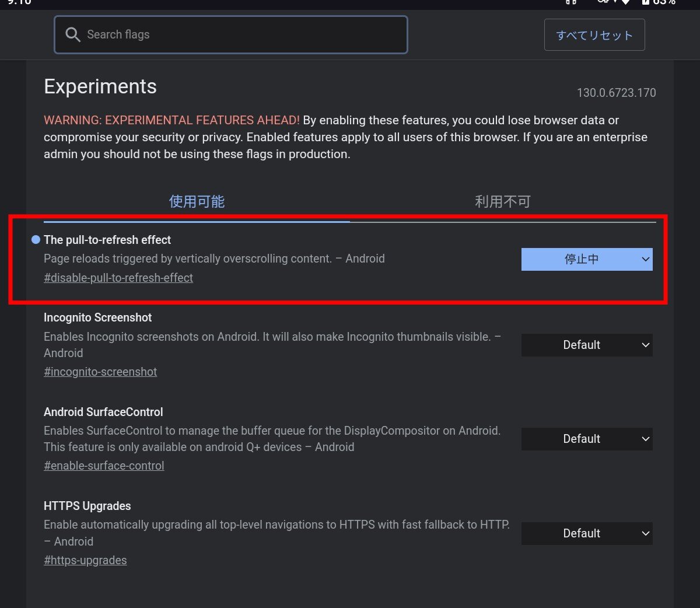Click the version number 130.0.6723.170
This screenshot has height=608, width=700.
tap(616, 93)
